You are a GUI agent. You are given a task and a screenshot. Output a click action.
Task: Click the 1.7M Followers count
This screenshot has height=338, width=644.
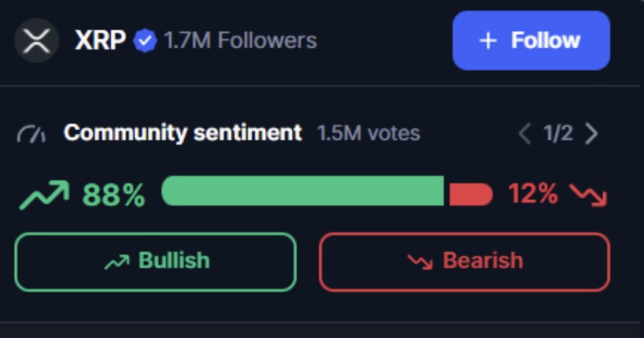click(x=240, y=41)
